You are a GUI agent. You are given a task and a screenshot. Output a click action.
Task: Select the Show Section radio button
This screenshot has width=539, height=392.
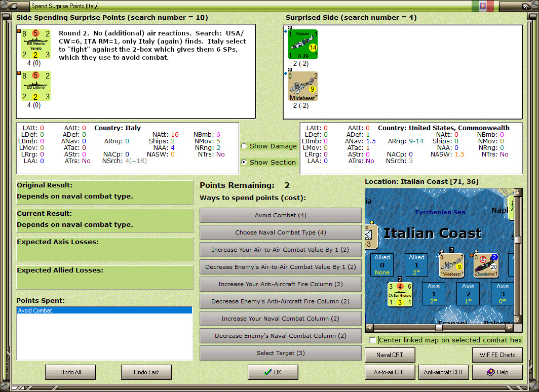pos(244,162)
